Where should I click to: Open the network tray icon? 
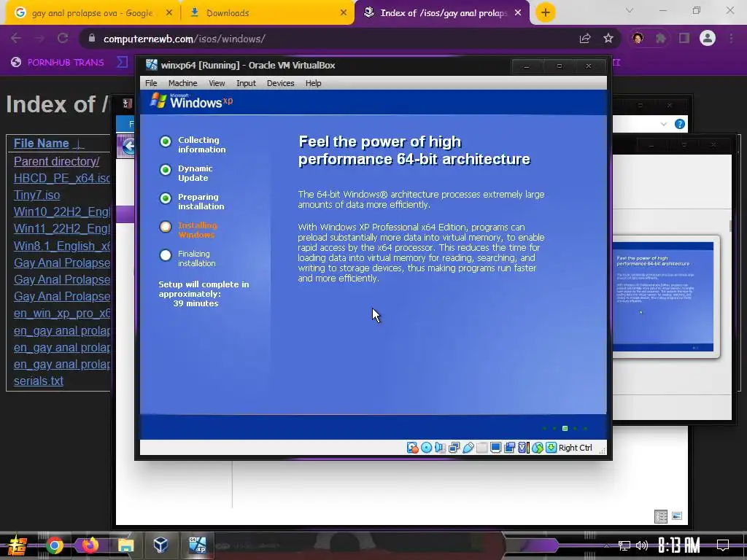(624, 545)
